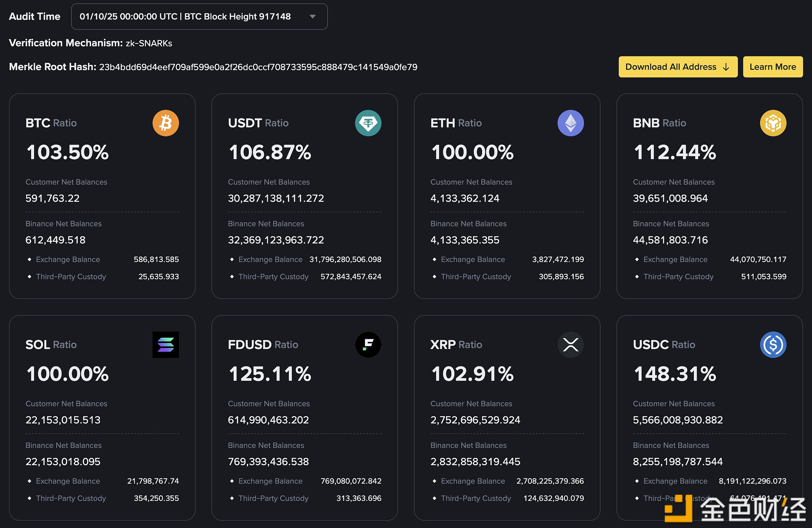The width and height of the screenshot is (812, 528).
Task: Click the Audit Time dropdown arrow
Action: tap(312, 16)
